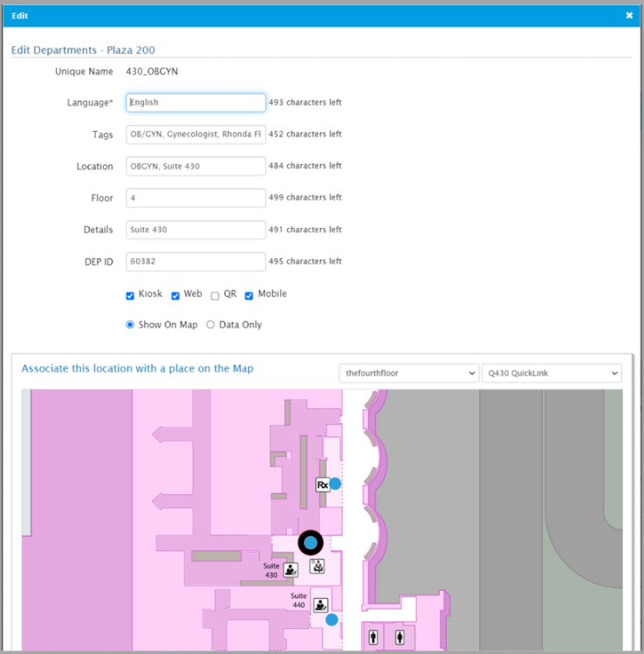This screenshot has width=644, height=654.
Task: Click the 452 characters left counter
Action: click(305, 134)
